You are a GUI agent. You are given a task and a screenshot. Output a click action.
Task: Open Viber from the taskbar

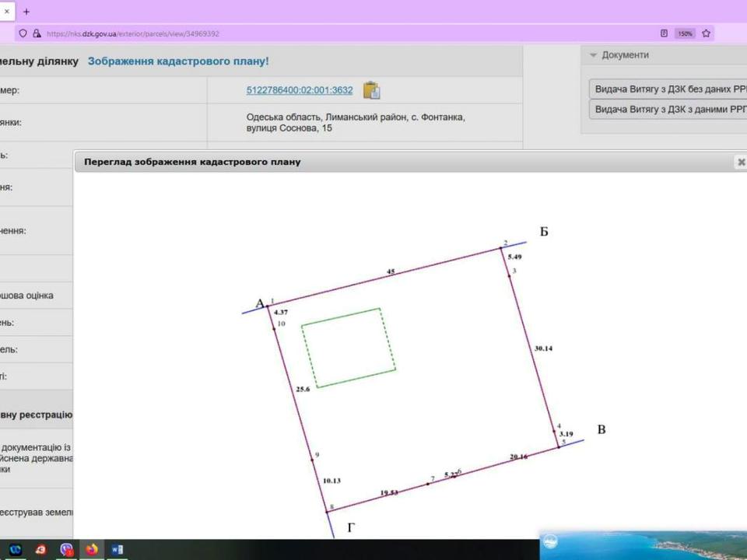(66, 550)
